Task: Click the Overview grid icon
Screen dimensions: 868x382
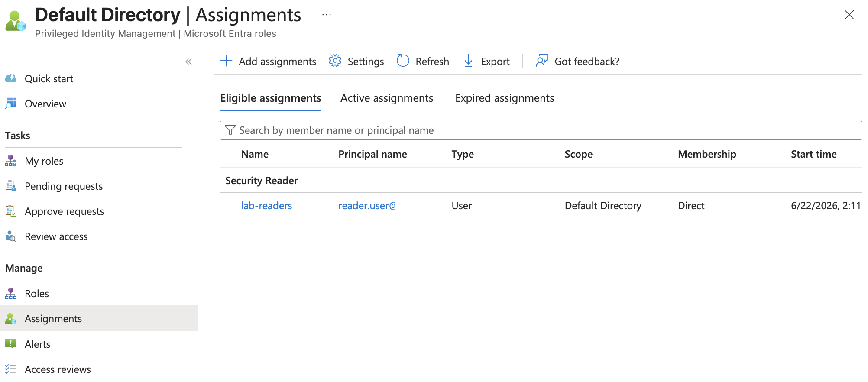Action: coord(11,104)
